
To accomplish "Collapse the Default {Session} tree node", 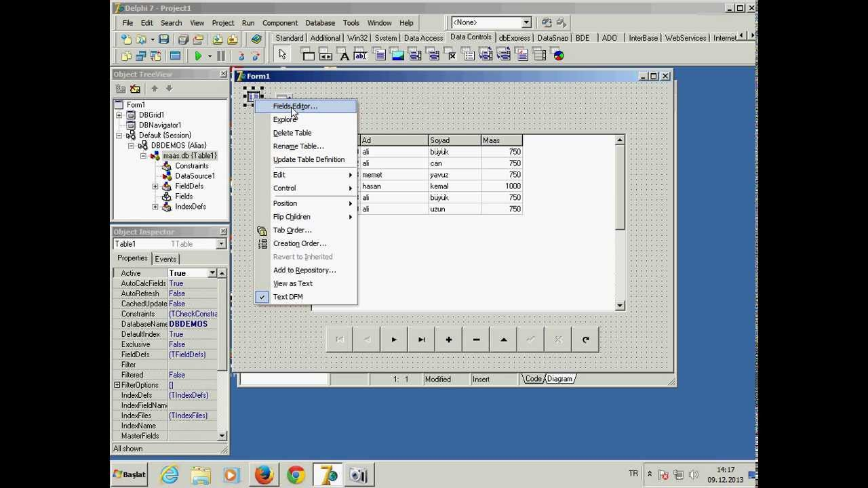I will [x=119, y=136].
